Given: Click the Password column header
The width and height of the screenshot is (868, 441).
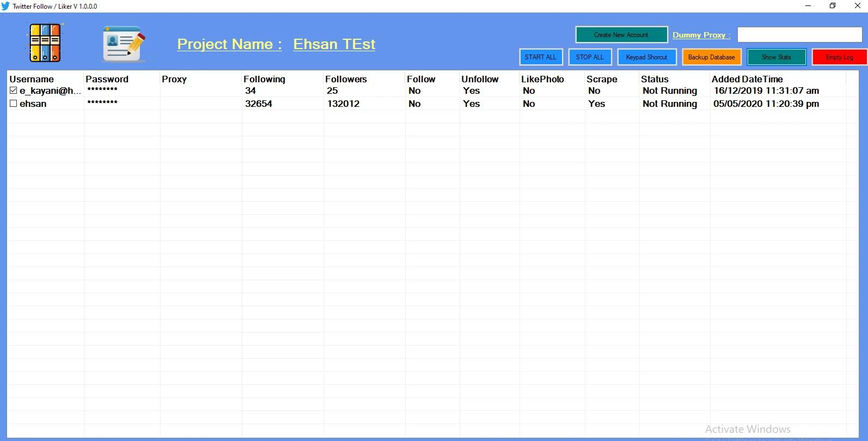Looking at the screenshot, I should (x=122, y=79).
